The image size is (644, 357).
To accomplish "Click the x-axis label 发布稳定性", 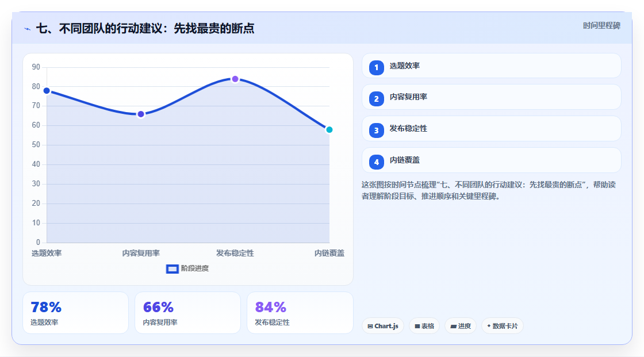I will pos(235,254).
